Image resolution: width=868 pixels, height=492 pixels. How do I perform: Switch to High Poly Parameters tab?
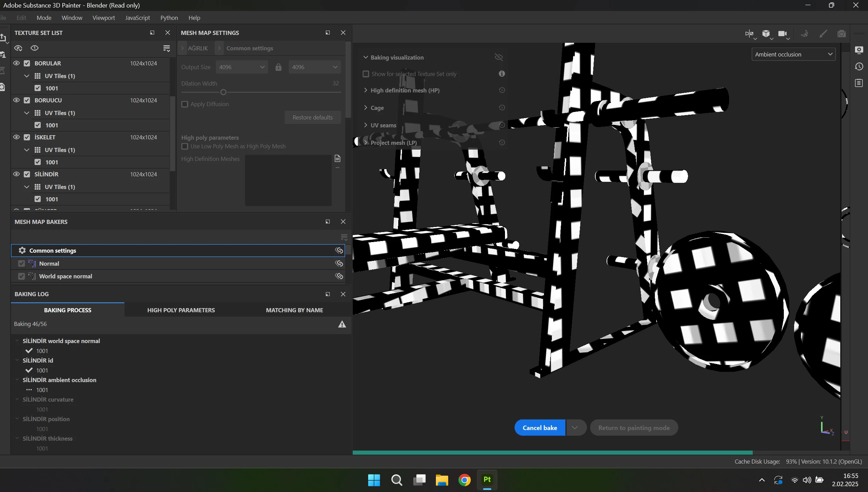click(x=181, y=310)
